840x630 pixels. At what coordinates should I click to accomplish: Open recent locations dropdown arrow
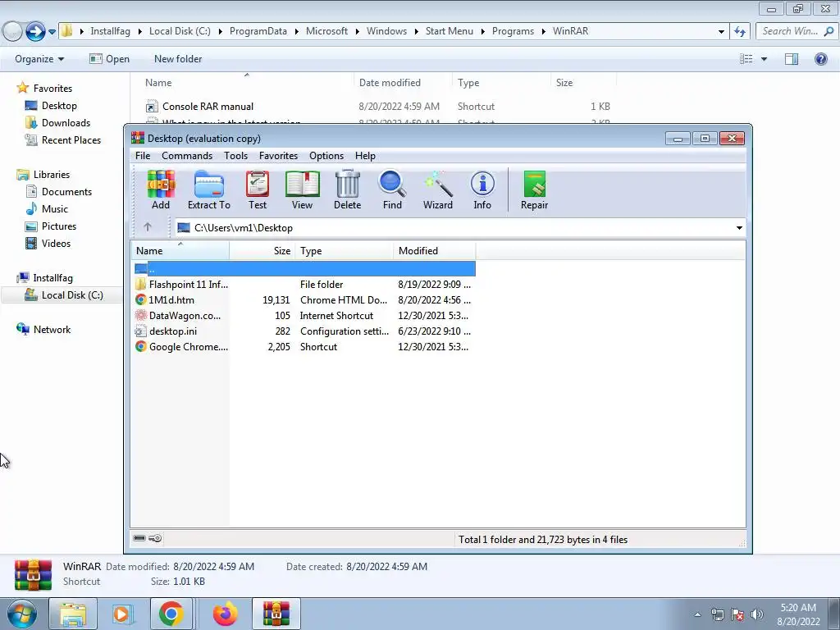(52, 32)
